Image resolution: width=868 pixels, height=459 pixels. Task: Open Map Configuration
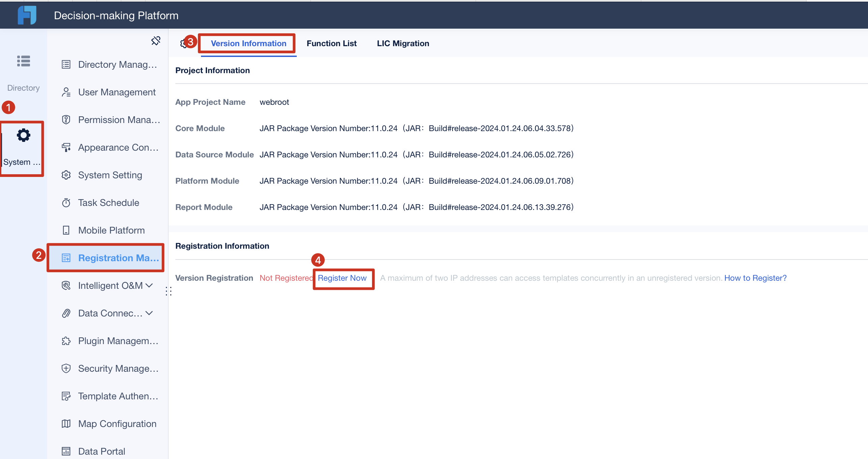pos(117,424)
